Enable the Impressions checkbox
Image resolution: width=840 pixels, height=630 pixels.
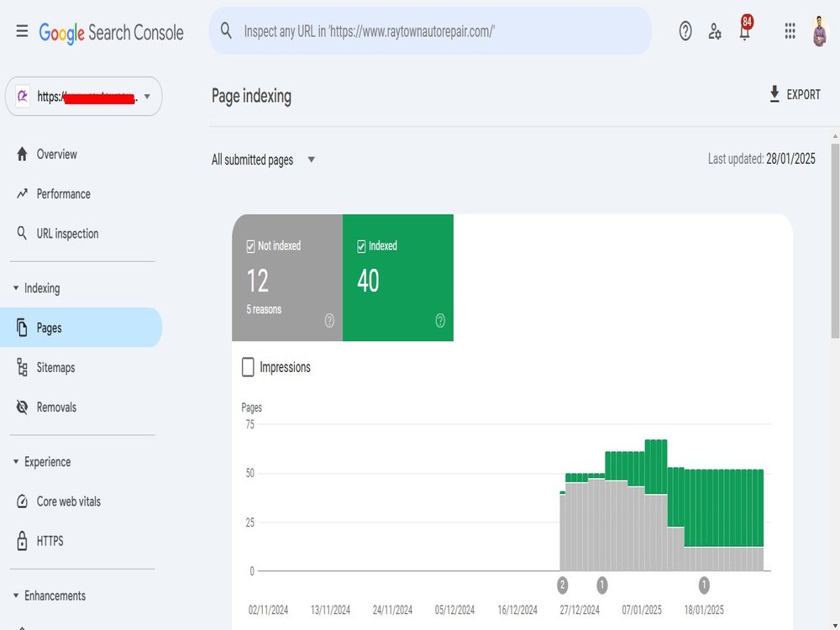coord(248,368)
